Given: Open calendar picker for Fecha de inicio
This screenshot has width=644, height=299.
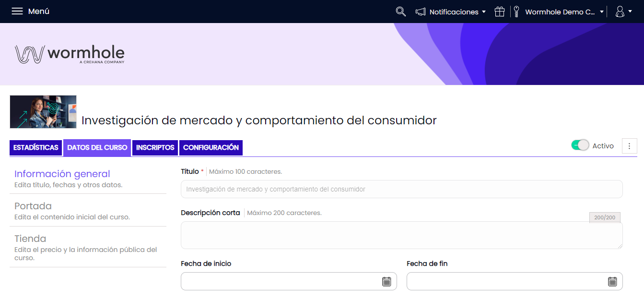Looking at the screenshot, I should (x=386, y=282).
